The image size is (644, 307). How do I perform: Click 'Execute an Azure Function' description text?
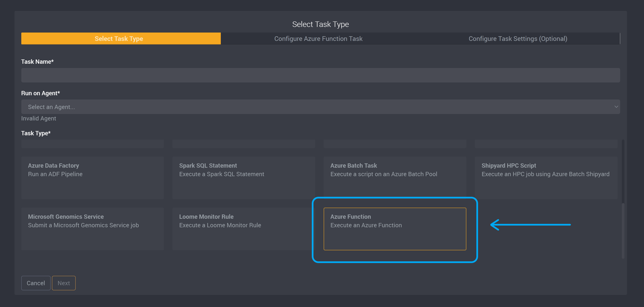(366, 225)
